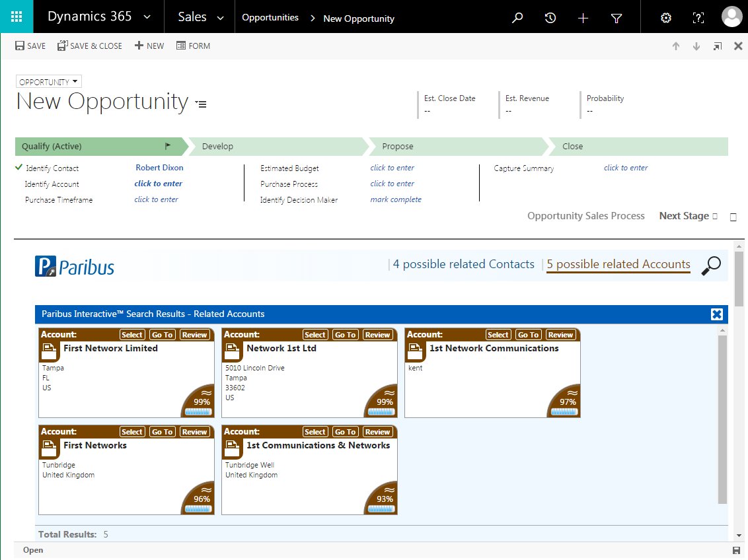Click SAVE & CLOSE command

pos(90,46)
